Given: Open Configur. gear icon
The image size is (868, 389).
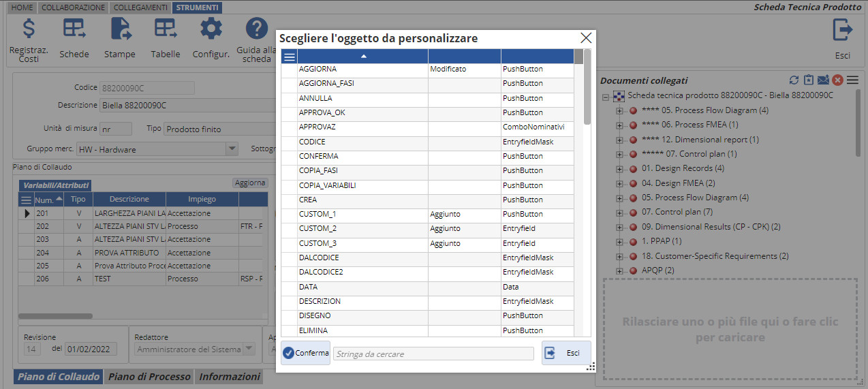Looking at the screenshot, I should pyautogui.click(x=211, y=29).
